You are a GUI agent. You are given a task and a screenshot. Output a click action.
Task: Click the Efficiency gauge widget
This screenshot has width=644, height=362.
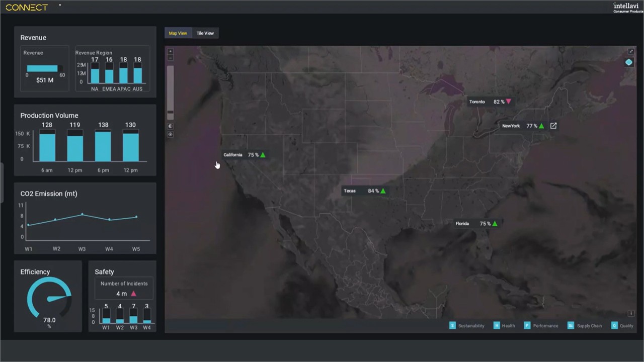pyautogui.click(x=49, y=299)
